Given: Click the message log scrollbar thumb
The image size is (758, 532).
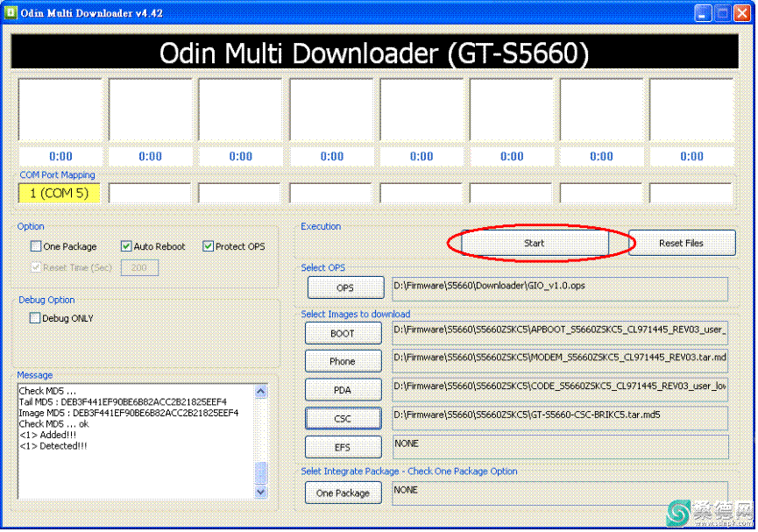Looking at the screenshot, I should coord(261,473).
